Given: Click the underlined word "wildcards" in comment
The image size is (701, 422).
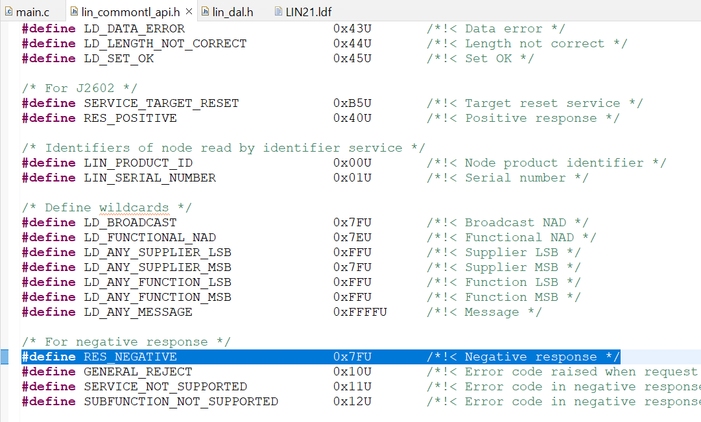Looking at the screenshot, I should coord(136,207).
